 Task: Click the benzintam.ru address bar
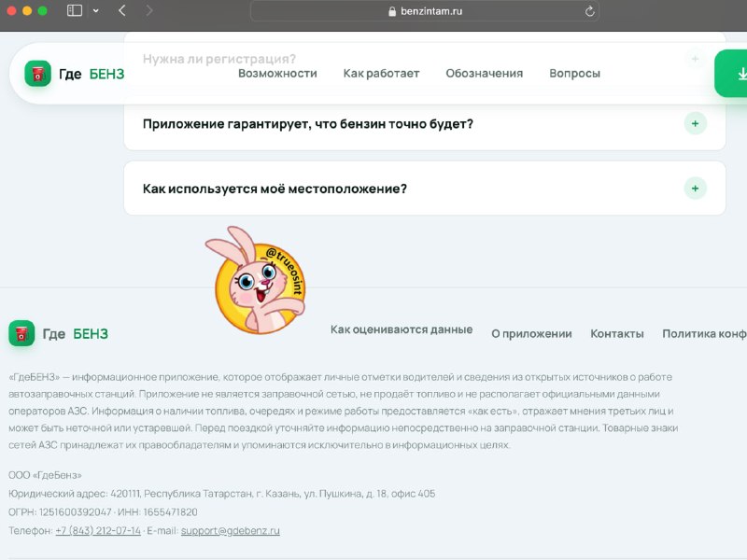(425, 11)
